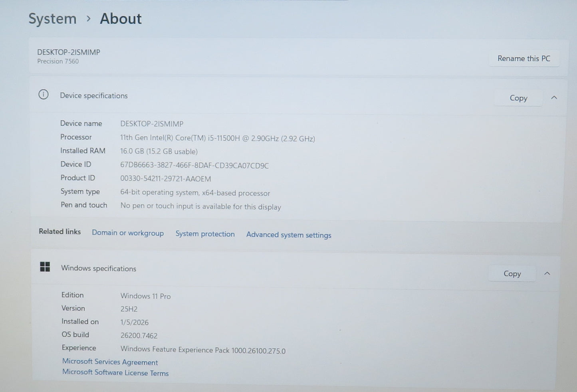
Task: Click the DESKTOP-2ISMIMP name in the top card
Action: click(69, 52)
